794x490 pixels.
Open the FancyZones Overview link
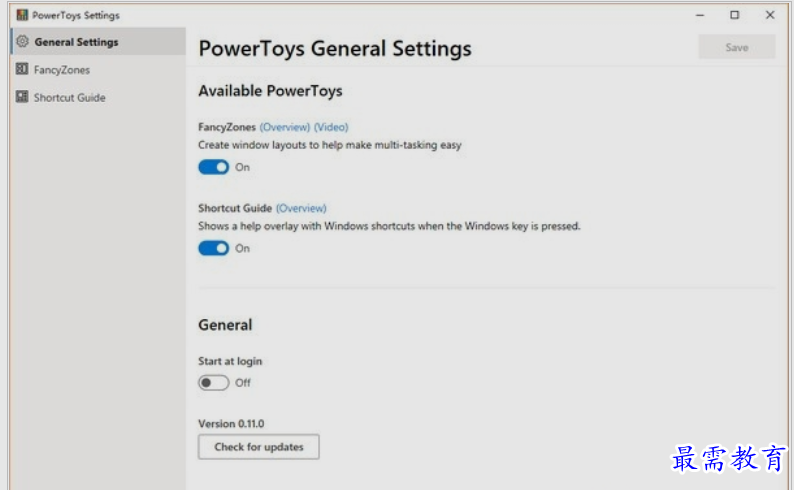tap(285, 127)
